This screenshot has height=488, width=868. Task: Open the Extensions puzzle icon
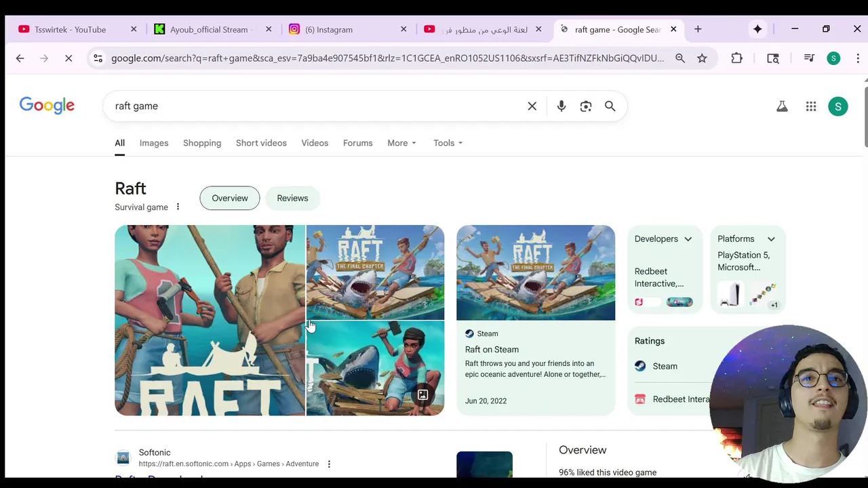(x=736, y=58)
